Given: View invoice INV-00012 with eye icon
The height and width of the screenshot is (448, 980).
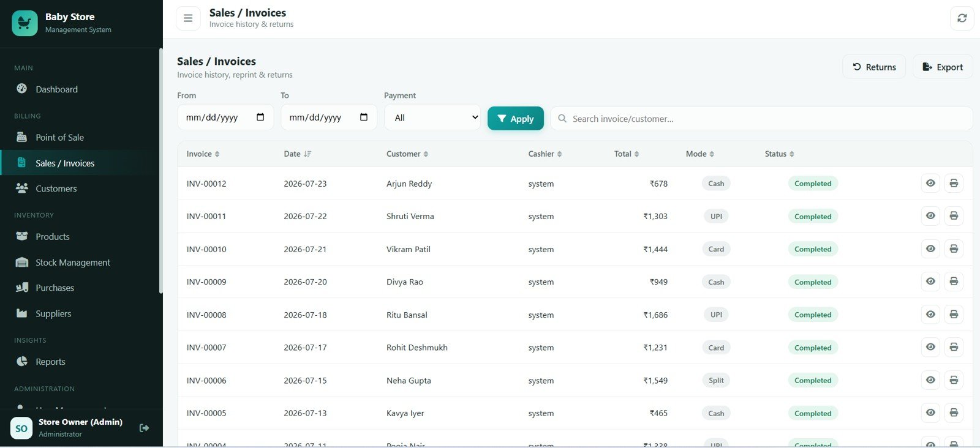Looking at the screenshot, I should (x=930, y=183).
